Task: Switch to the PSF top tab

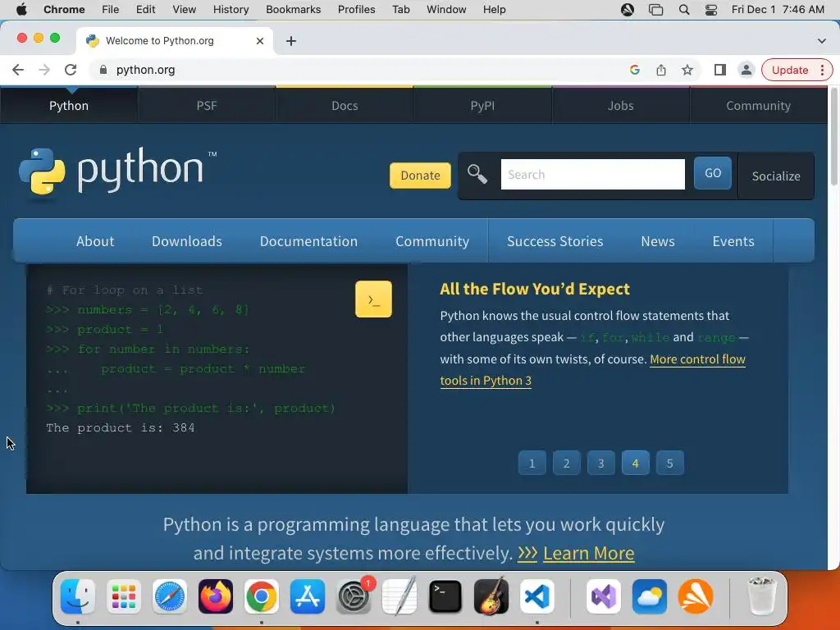Action: pos(207,106)
